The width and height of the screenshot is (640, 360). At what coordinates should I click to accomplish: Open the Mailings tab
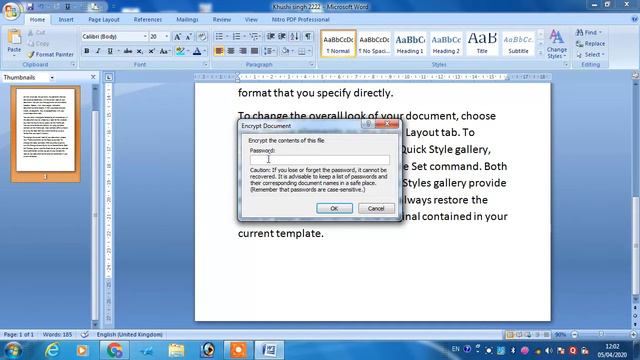pos(187,20)
